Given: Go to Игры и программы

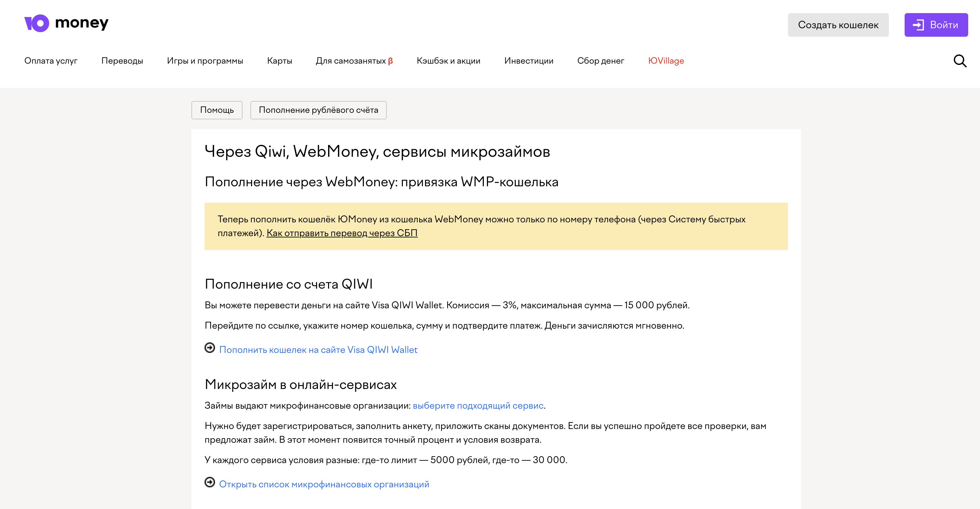Looking at the screenshot, I should [x=205, y=61].
